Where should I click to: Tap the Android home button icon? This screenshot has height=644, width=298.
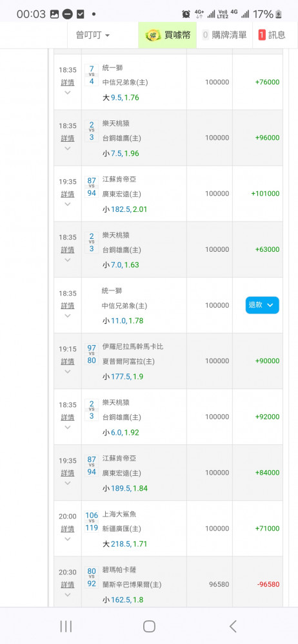(149, 626)
